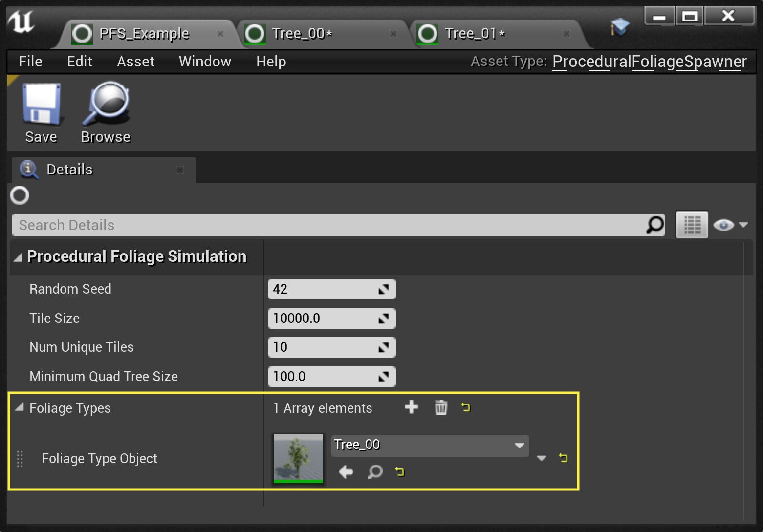Reset Foliage Types array to default
The width and height of the screenshot is (763, 532).
coord(465,407)
